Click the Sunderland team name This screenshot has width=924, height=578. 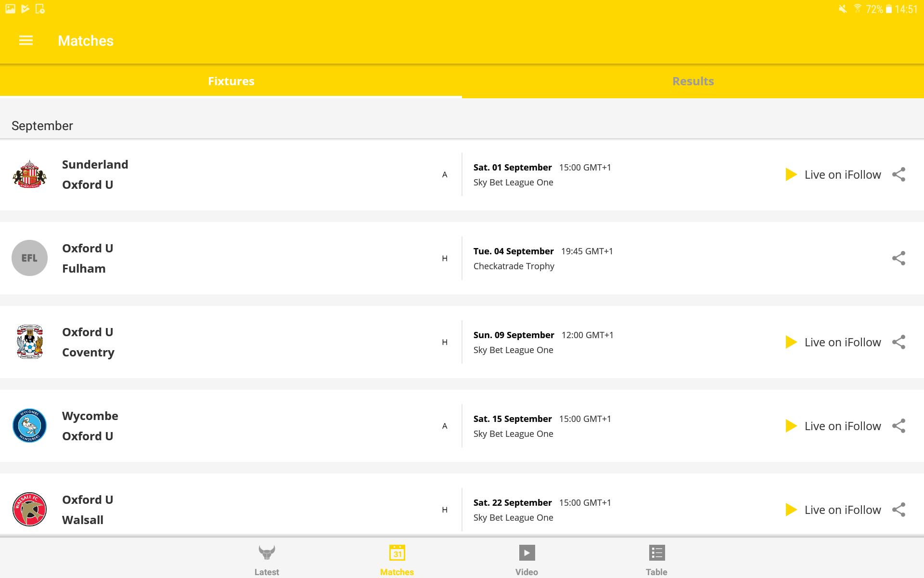point(95,164)
